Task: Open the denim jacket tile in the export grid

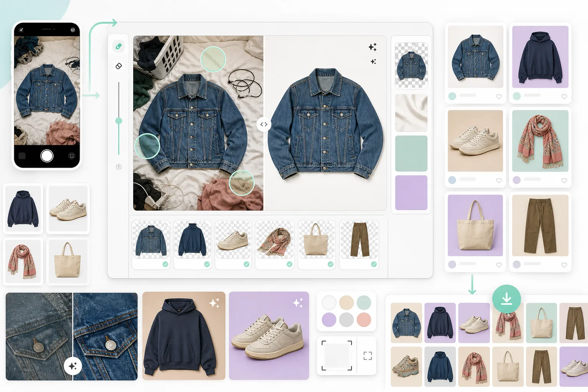Action: coord(406,323)
